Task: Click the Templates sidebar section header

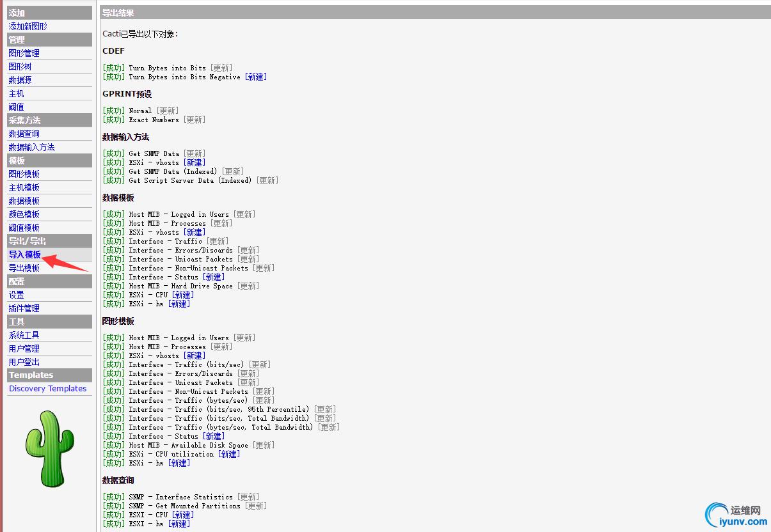Action: pyautogui.click(x=50, y=375)
